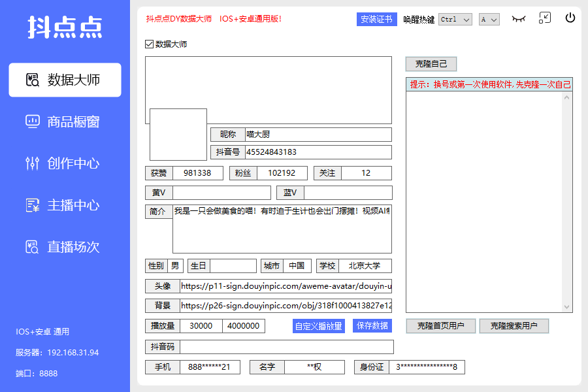This screenshot has width=588, height=392.
Task: Click the clone list scroll-down arrow
Action: tap(566, 307)
